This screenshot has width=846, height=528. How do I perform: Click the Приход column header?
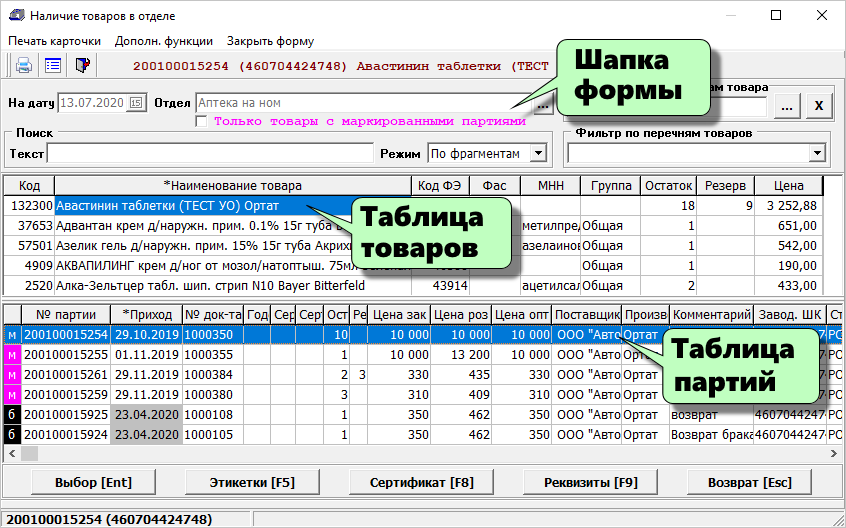click(147, 314)
